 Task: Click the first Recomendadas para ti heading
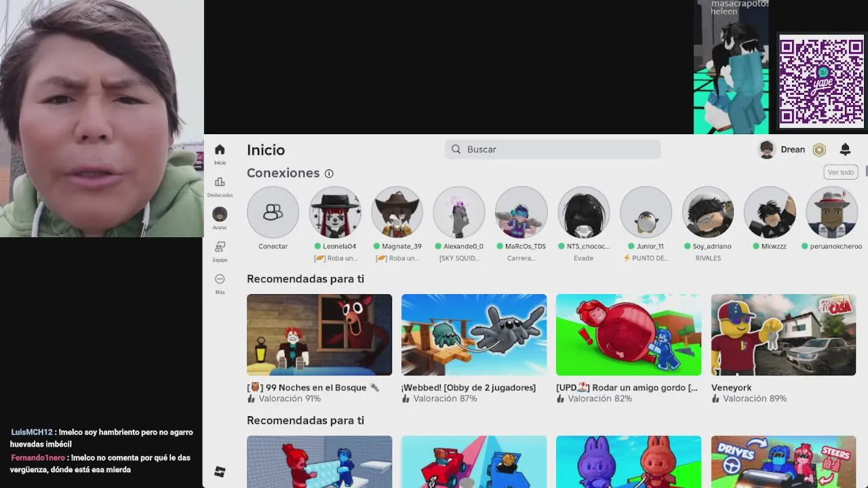point(305,279)
